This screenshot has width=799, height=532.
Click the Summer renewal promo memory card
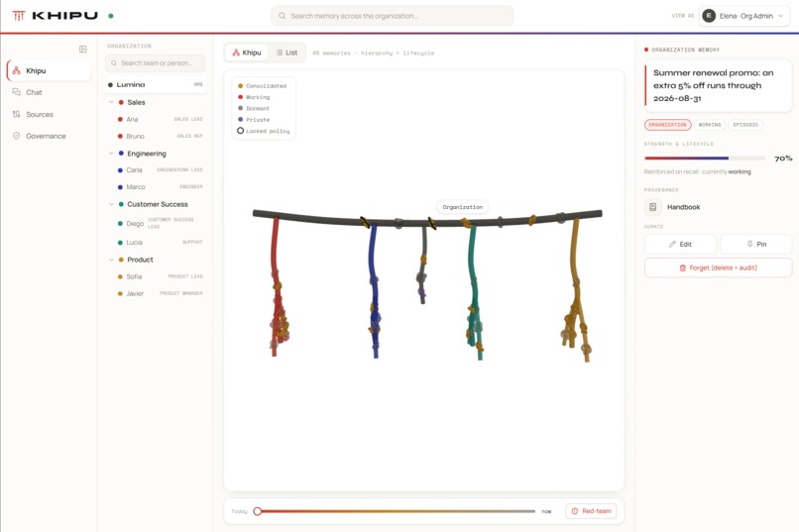coord(718,85)
